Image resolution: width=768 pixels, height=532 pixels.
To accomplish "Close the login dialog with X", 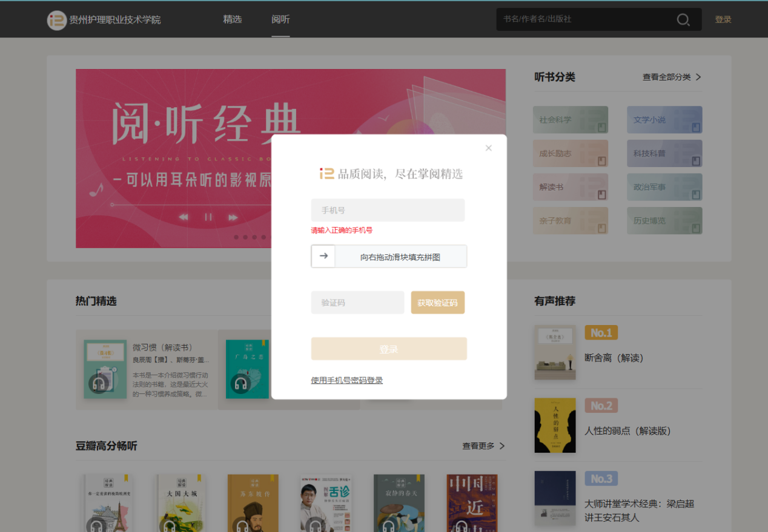I will (489, 148).
